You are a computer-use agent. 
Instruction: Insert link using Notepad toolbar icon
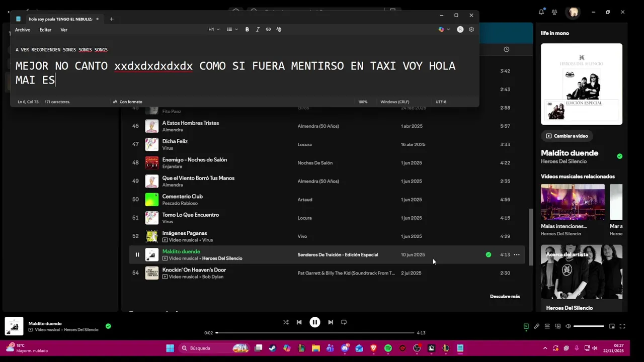268,30
